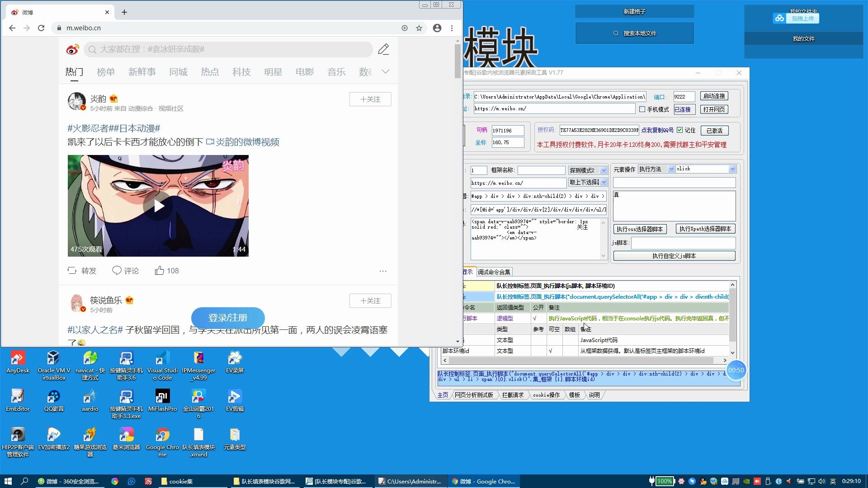Open the 探测模式2 dropdown
This screenshot has height=488, width=868.
[604, 170]
